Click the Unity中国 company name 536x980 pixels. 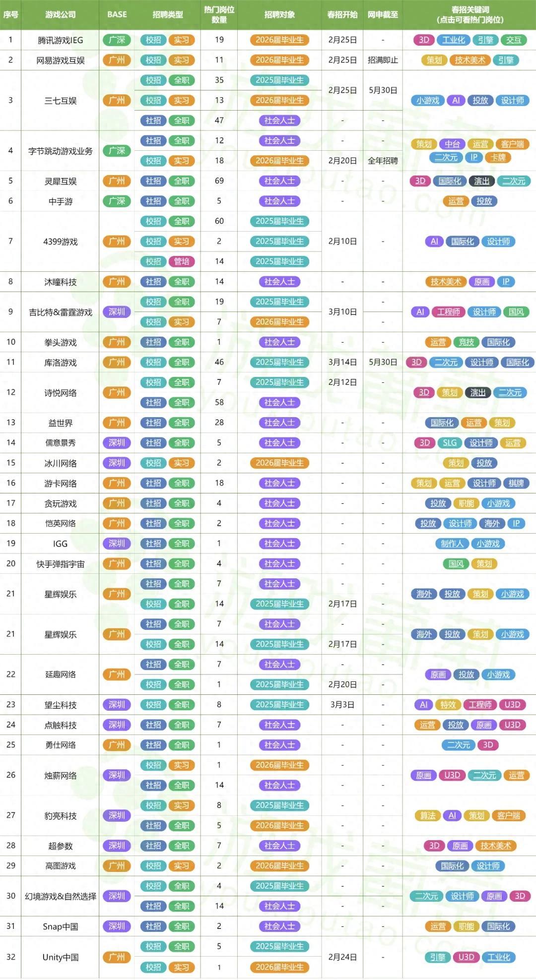pos(61,957)
